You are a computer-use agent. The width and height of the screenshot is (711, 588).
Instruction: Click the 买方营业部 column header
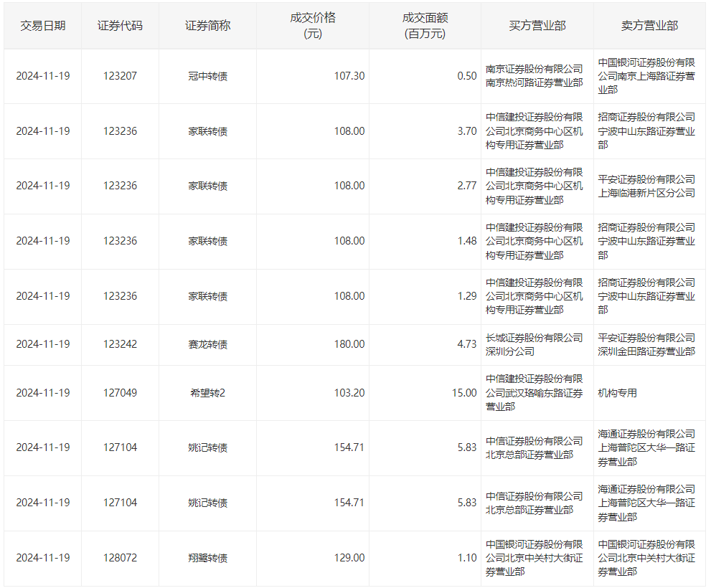[x=537, y=26]
